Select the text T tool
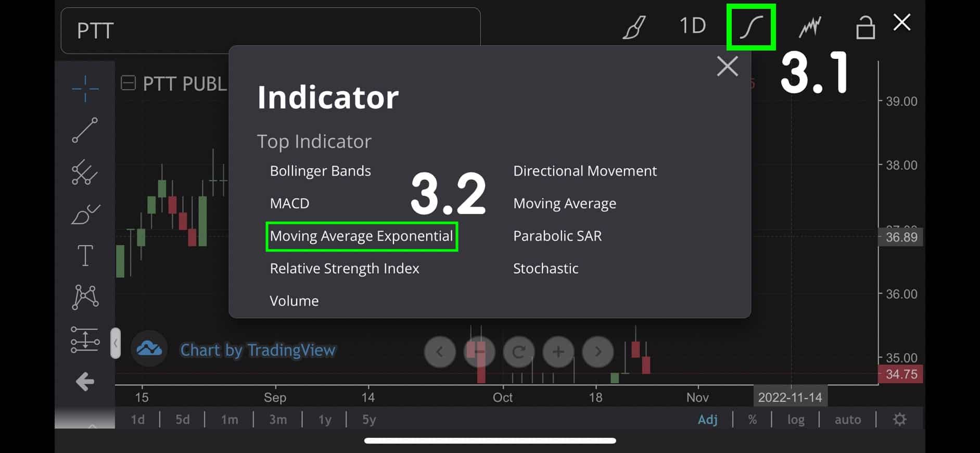Screen dimensions: 980x453 85,256
